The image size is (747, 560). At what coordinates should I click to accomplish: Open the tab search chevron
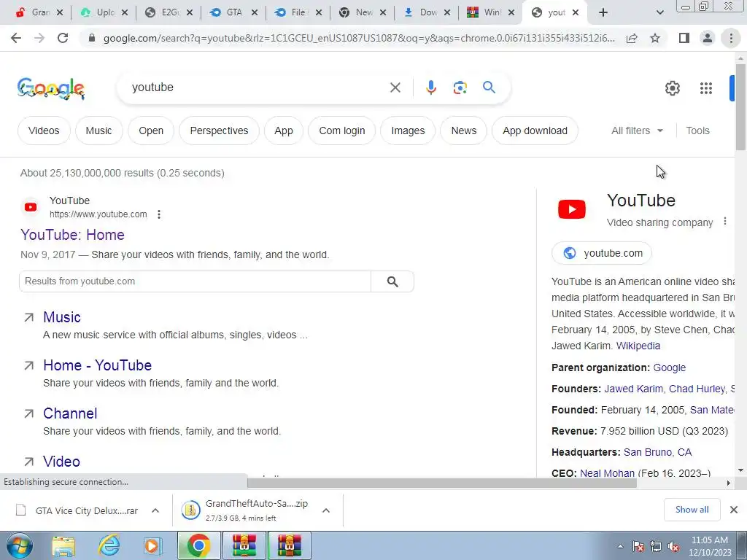click(659, 12)
